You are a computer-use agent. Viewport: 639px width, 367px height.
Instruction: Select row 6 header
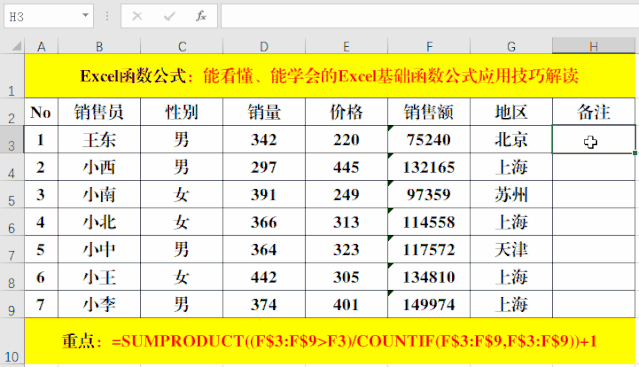(12, 222)
